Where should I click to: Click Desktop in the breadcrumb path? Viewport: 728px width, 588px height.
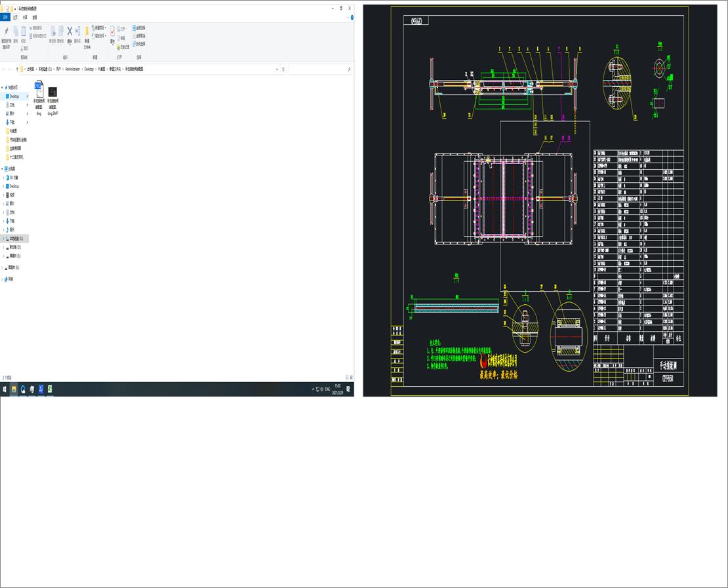[x=89, y=69]
